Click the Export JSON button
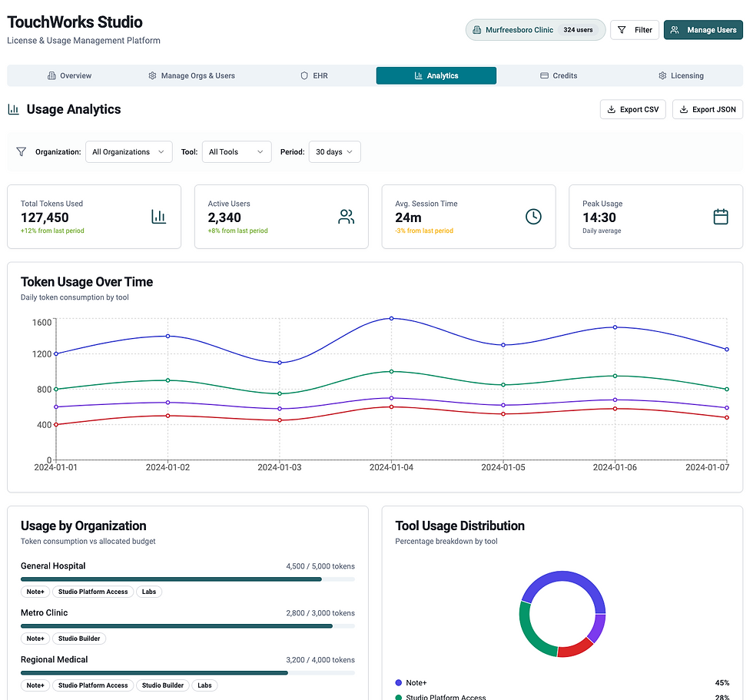This screenshot has height=700, width=753. [x=707, y=109]
